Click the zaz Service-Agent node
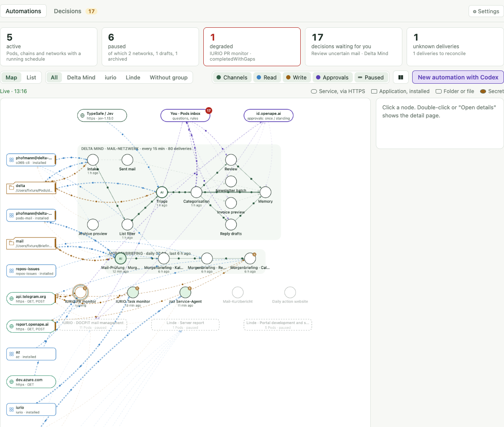The height and width of the screenshot is (427, 504). coord(185,292)
